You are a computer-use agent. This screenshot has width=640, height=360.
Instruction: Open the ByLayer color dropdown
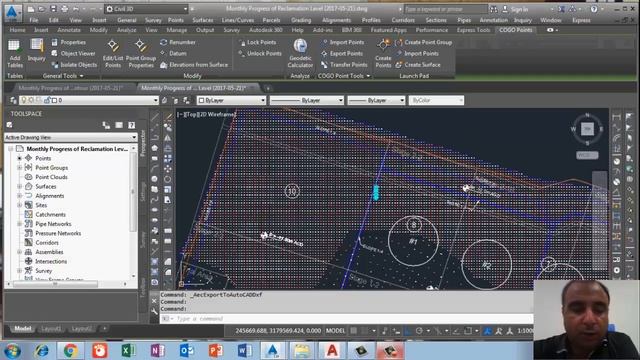click(x=231, y=100)
